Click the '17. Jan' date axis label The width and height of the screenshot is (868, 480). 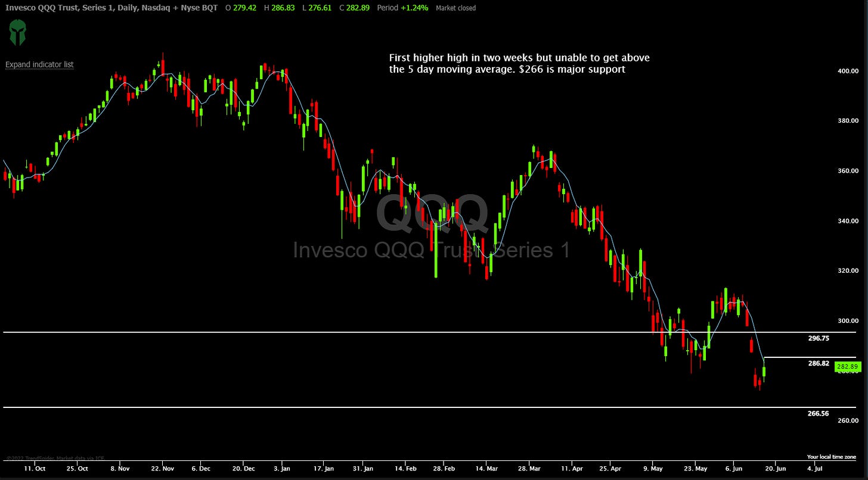coord(324,469)
